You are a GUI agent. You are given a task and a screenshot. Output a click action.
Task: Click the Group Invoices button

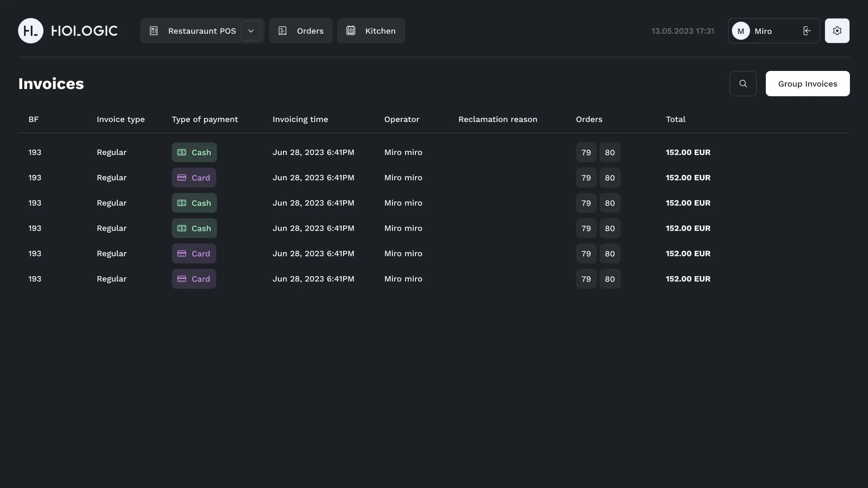pyautogui.click(x=807, y=83)
